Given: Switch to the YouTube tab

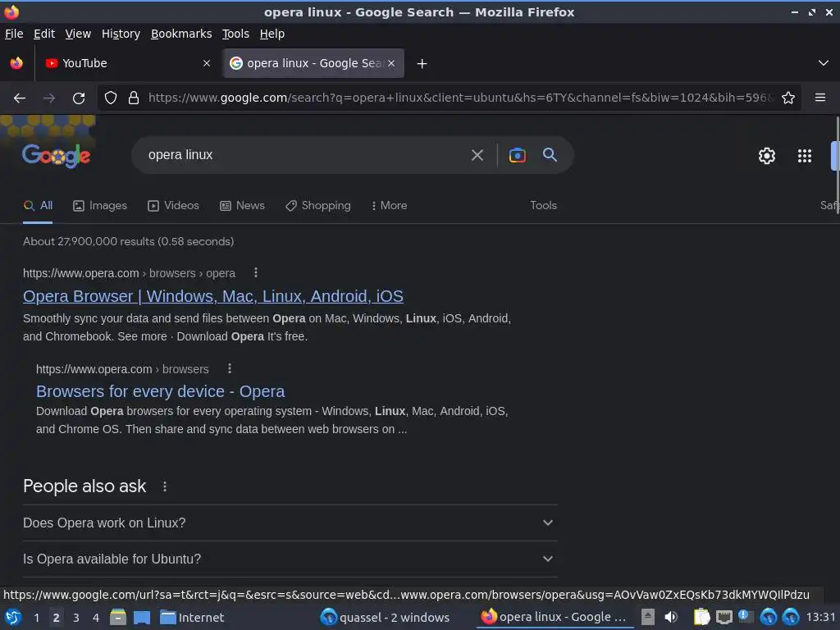Looking at the screenshot, I should [x=127, y=63].
